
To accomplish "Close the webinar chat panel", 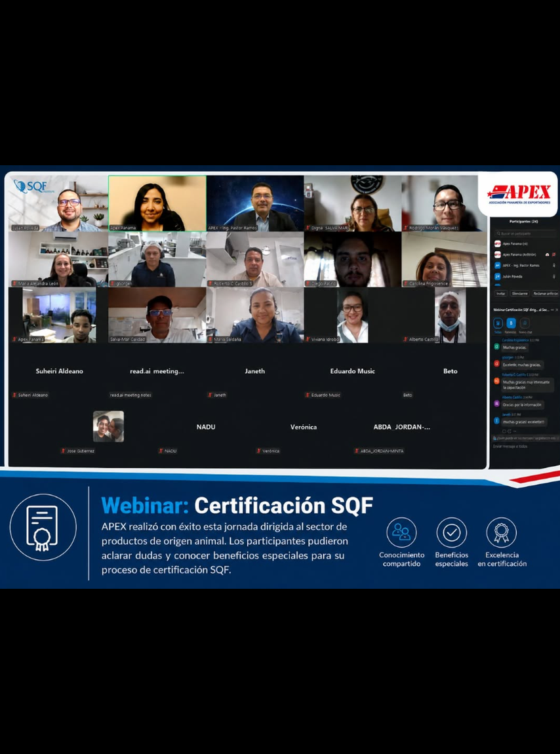I will (557, 310).
